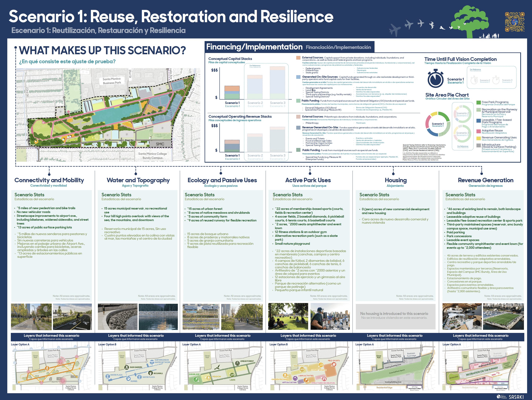Click the Rain Garden icon on water map
The image size is (532, 400).
click(127, 367)
